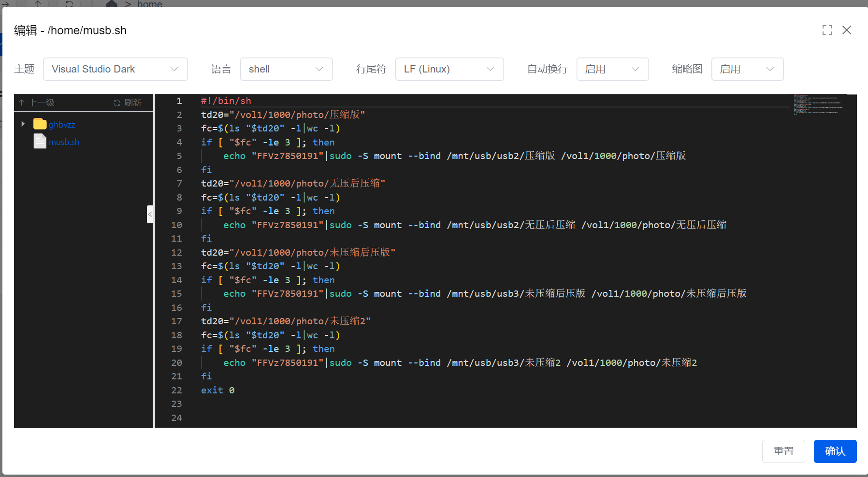Toggle the minimap enable selector
The width and height of the screenshot is (868, 477).
747,69
